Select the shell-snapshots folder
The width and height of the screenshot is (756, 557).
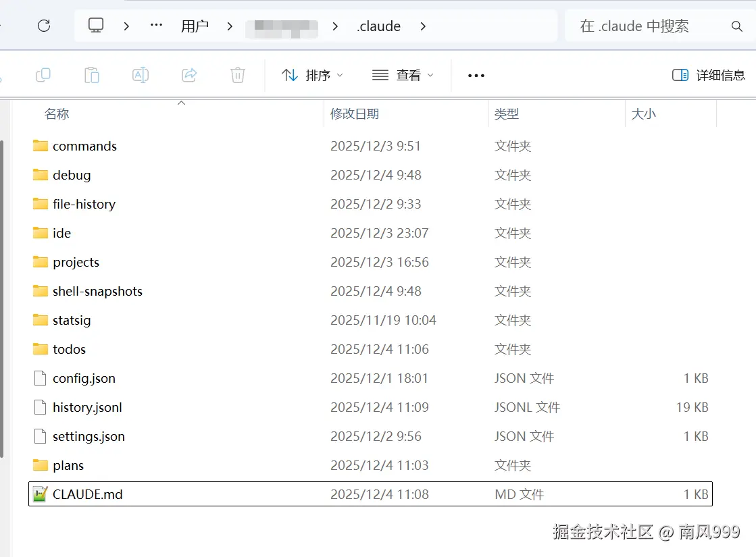370,291
